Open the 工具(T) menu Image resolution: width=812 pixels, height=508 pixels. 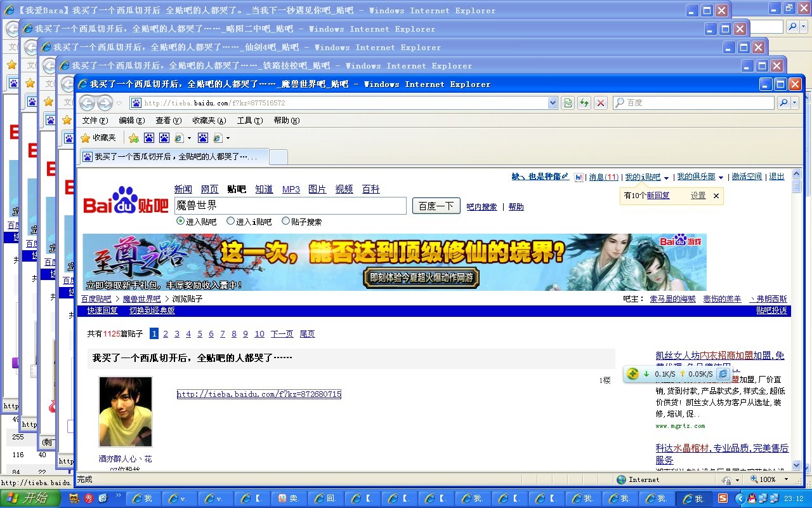click(x=249, y=121)
